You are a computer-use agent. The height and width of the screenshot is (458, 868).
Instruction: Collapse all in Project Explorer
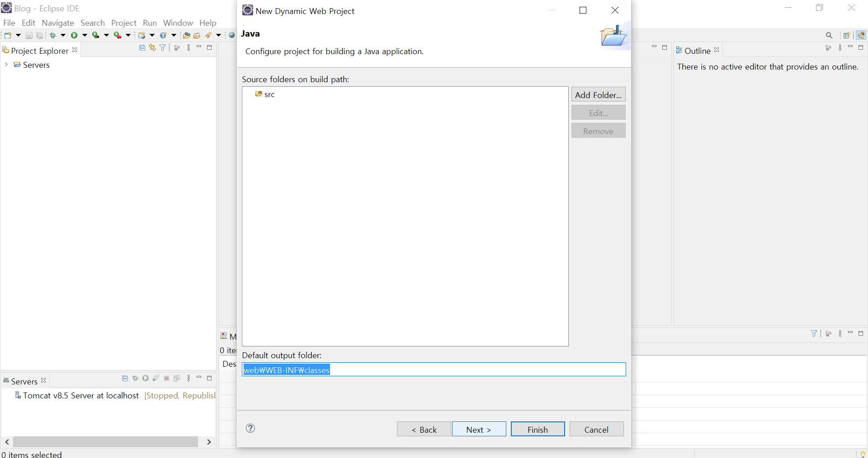pos(142,47)
